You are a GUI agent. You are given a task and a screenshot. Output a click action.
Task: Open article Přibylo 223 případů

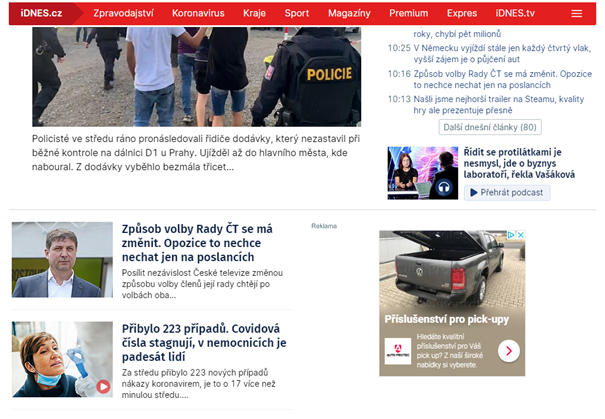click(204, 343)
